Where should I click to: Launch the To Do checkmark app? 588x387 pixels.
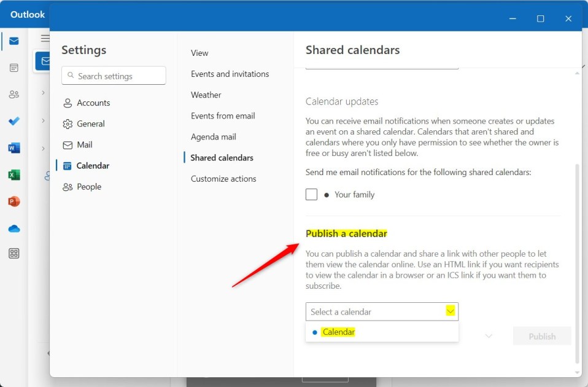[x=14, y=121]
